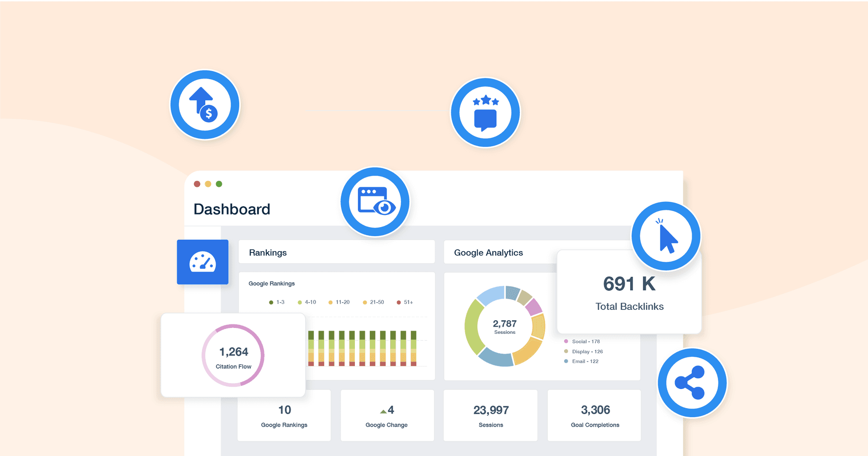Click the browser window eye preview icon
The height and width of the screenshot is (456, 868).
pos(375,201)
